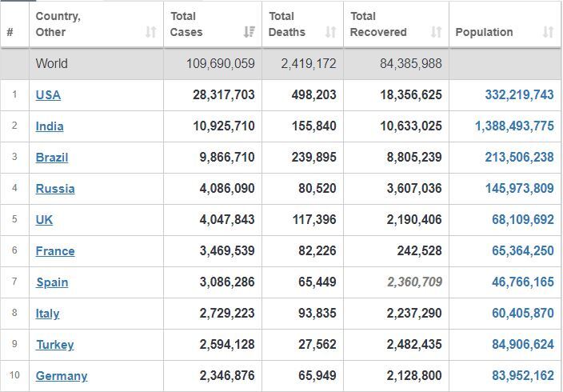Image resolution: width=563 pixels, height=392 pixels.
Task: Select USA total cases 28,317,703
Action: (224, 95)
